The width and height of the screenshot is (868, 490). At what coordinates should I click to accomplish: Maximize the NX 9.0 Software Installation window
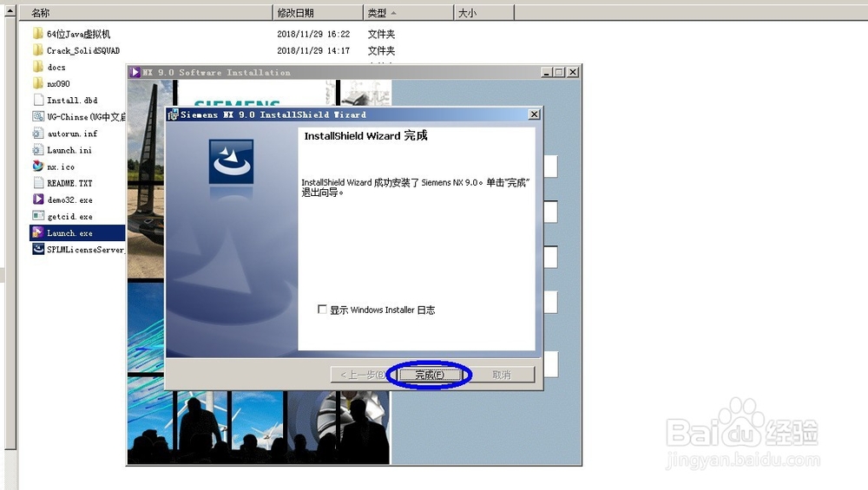(559, 72)
